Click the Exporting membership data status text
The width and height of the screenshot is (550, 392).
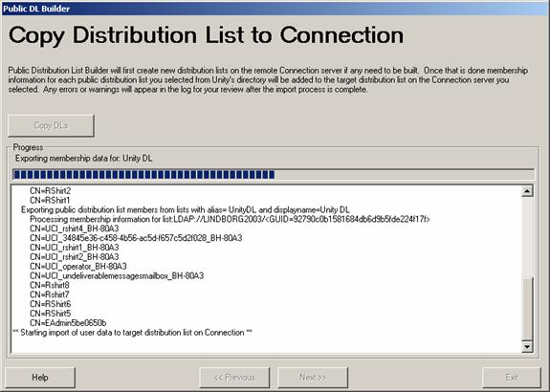[84, 159]
